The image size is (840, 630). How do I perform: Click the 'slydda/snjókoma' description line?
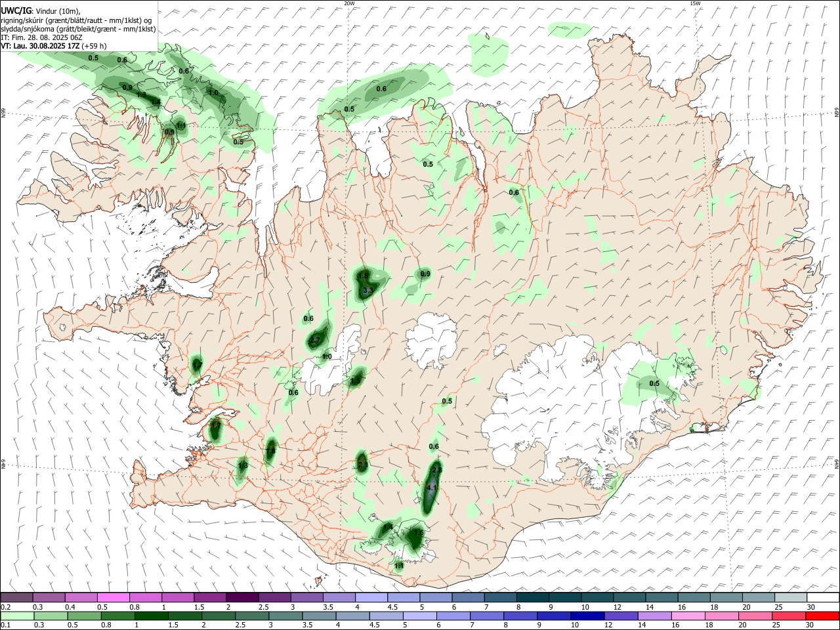78,29
